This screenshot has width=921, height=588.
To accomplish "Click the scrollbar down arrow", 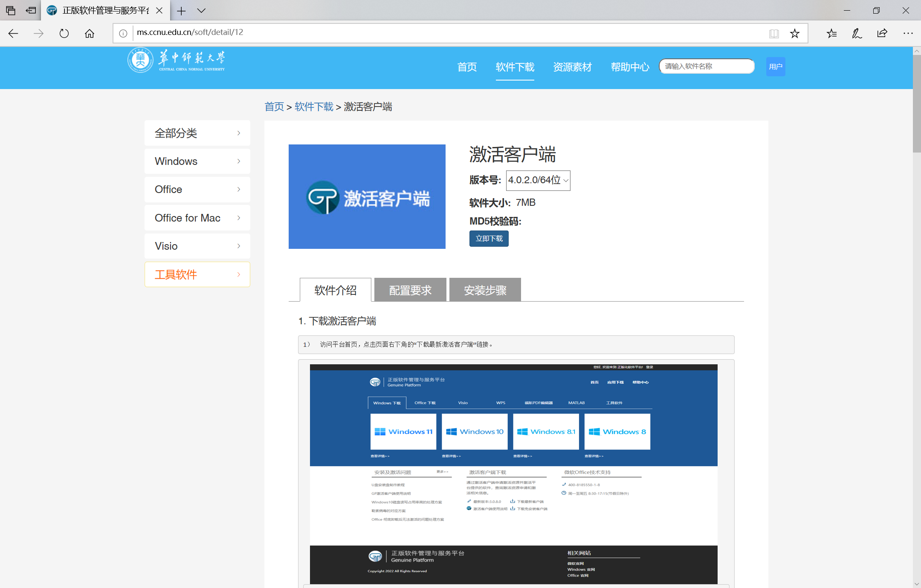I will coord(917,584).
